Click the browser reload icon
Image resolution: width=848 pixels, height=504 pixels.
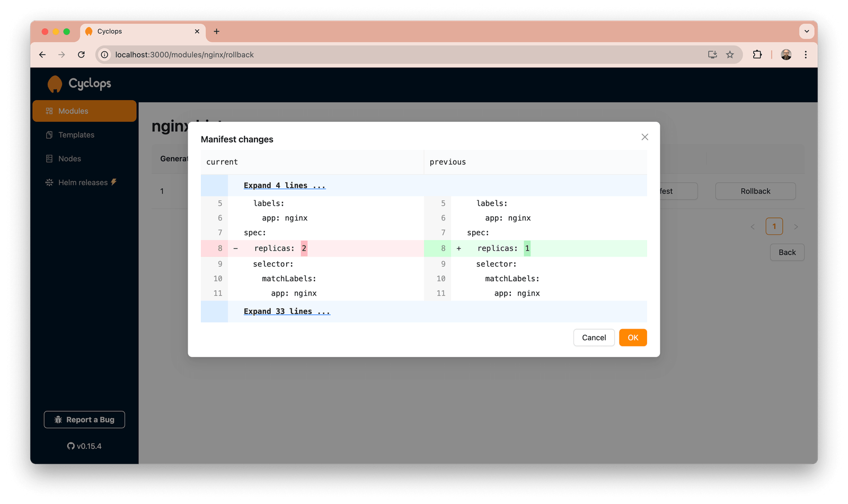point(81,55)
